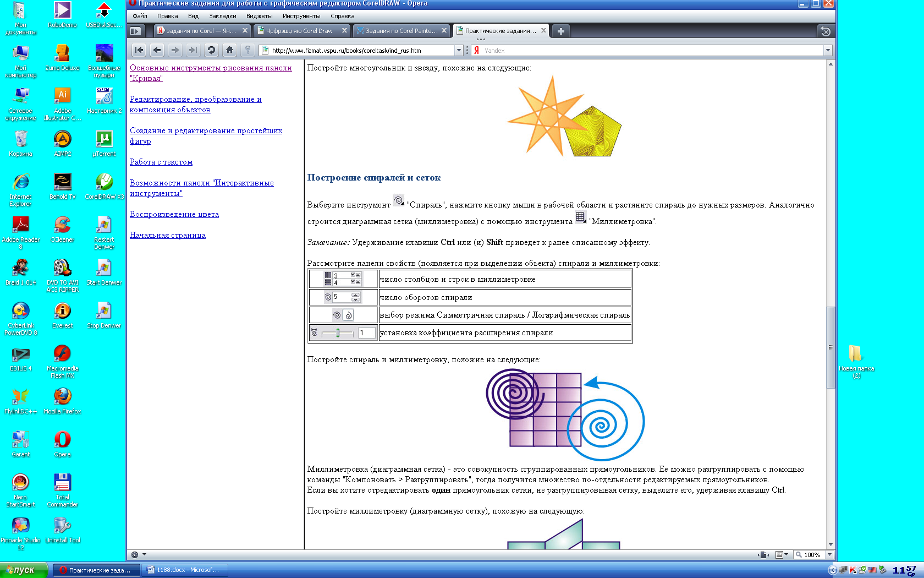Open the closed tabs trash icon
This screenshot has width=924, height=578.
click(x=825, y=31)
